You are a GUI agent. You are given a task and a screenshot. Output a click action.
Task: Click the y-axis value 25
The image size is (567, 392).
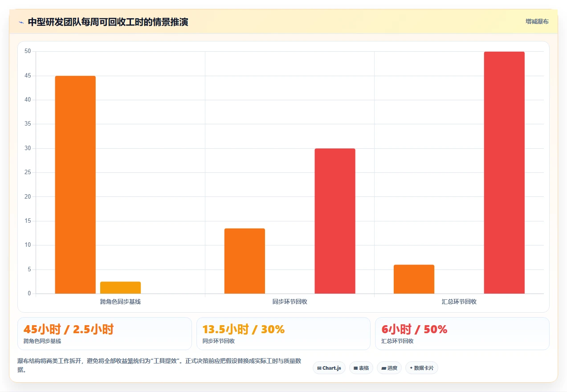pos(28,172)
